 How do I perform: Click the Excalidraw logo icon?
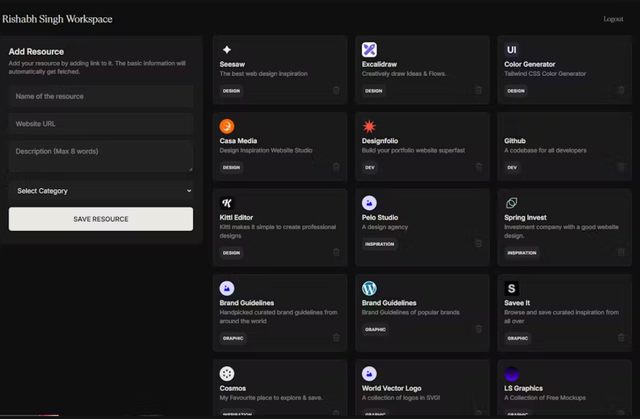[x=369, y=50]
